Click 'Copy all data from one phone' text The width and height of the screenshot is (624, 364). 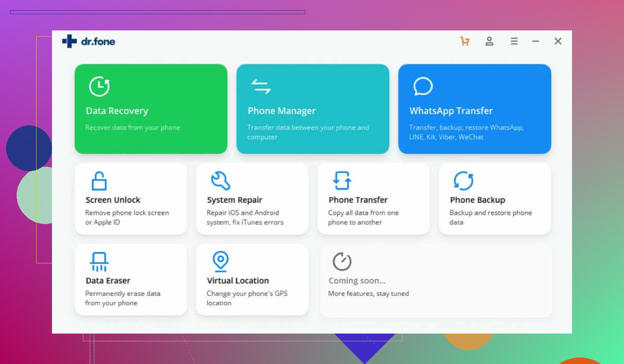tap(363, 218)
